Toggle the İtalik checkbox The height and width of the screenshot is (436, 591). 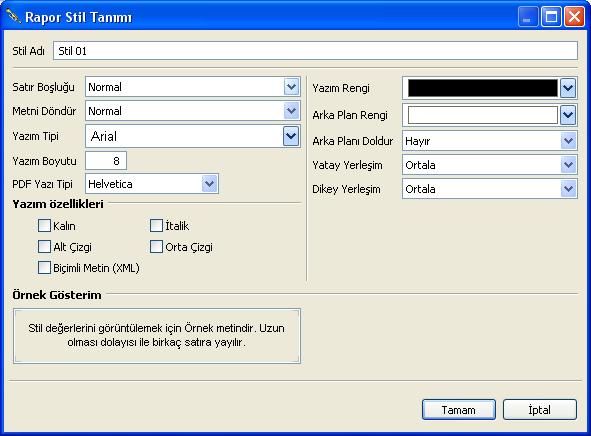(x=156, y=226)
